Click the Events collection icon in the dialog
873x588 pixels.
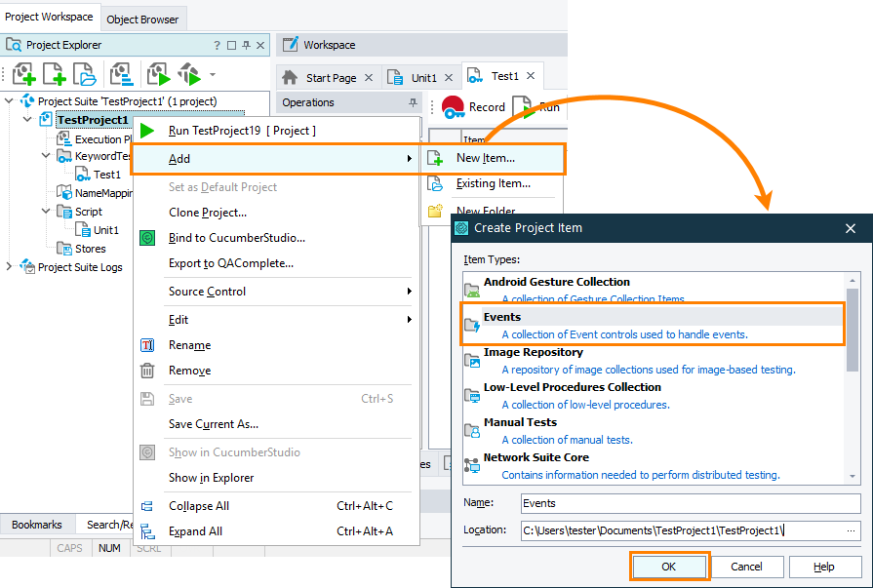[470, 323]
